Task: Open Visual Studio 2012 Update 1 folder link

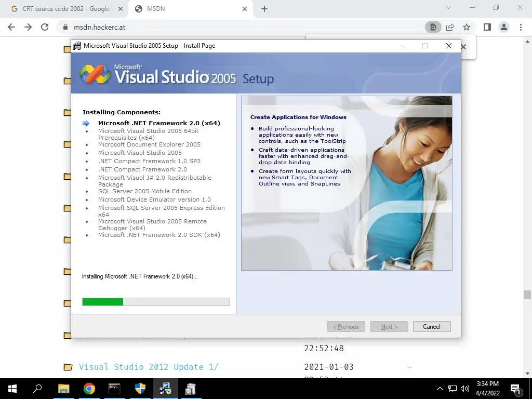Action: (x=149, y=367)
